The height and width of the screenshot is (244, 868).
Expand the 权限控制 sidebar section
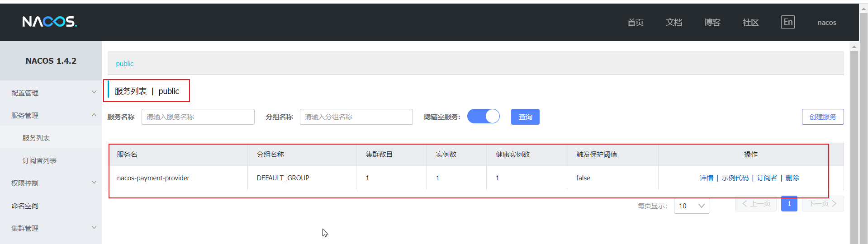pos(51,183)
